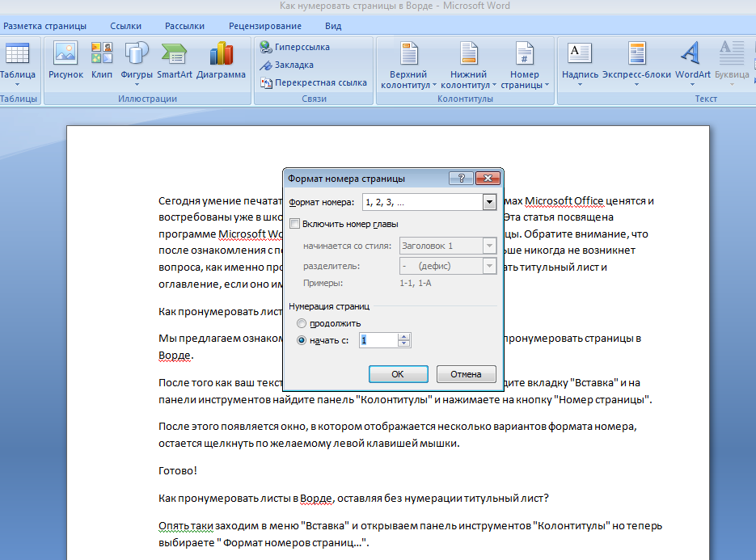Insert a chart with Диаграмма
756x560 pixels.
221,61
